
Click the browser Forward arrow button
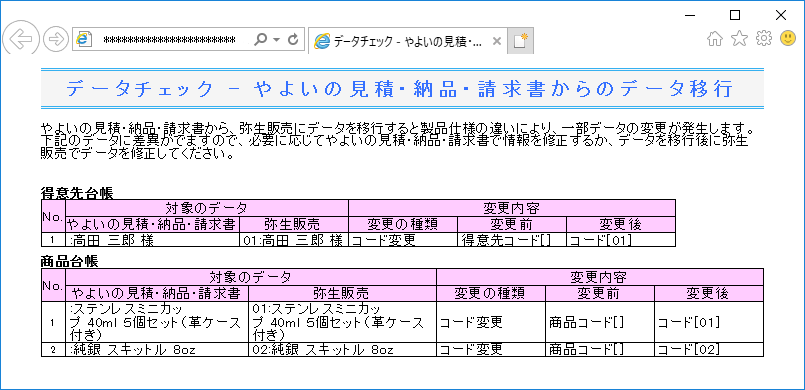(55, 40)
